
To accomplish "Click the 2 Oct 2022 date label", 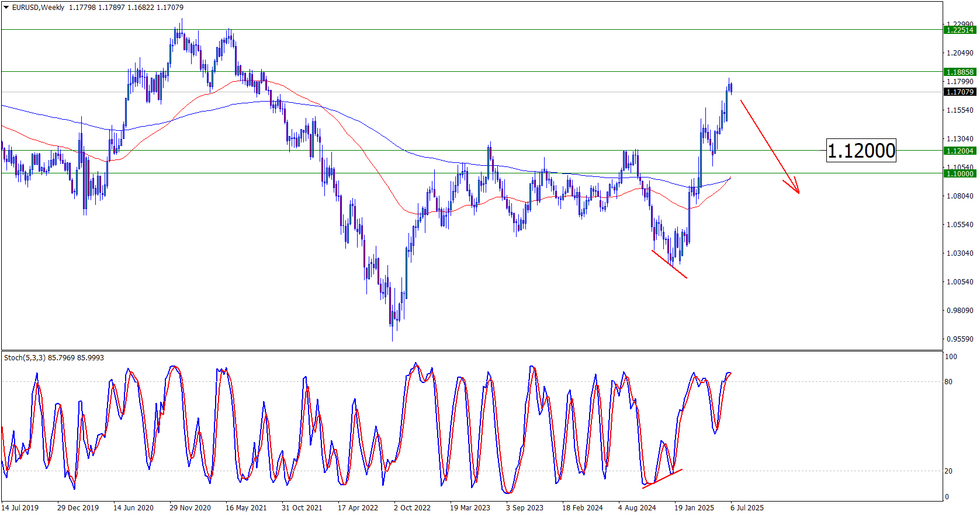I will tap(412, 507).
